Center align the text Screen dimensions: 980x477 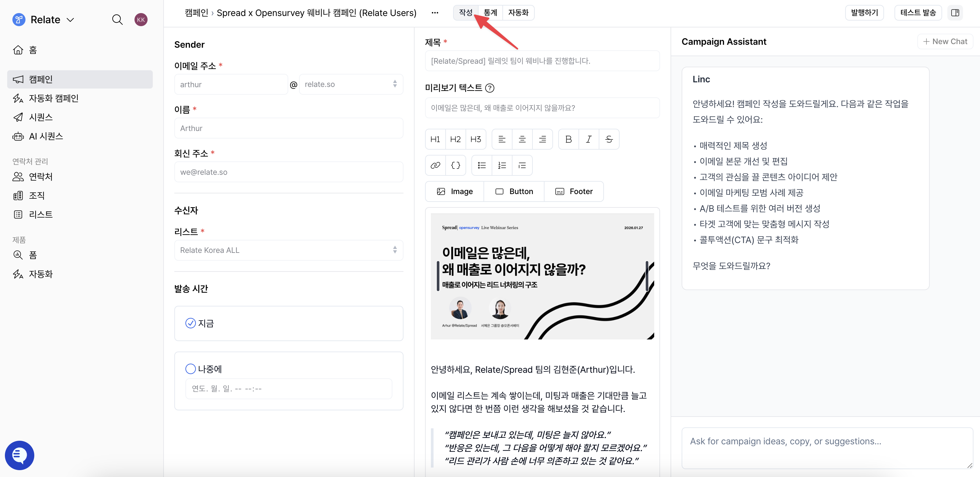522,139
